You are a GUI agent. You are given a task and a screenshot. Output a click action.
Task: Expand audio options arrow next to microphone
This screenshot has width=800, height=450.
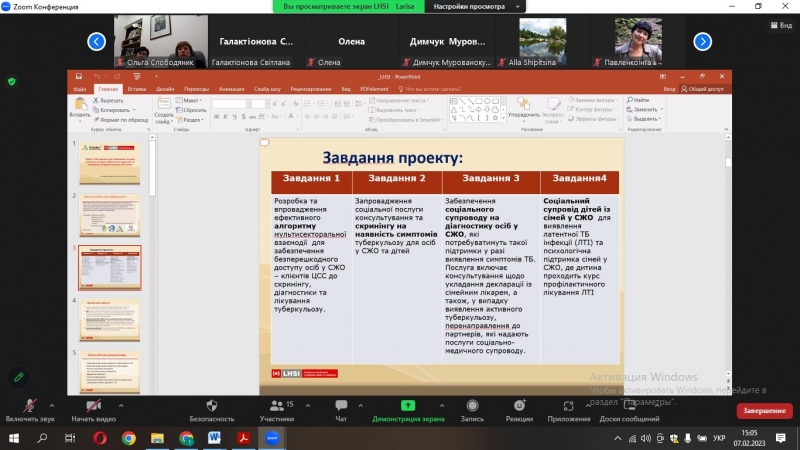[x=52, y=406]
